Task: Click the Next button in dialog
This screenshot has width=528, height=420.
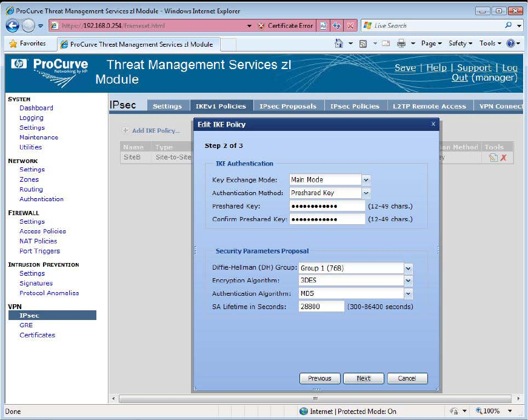Action: point(364,378)
